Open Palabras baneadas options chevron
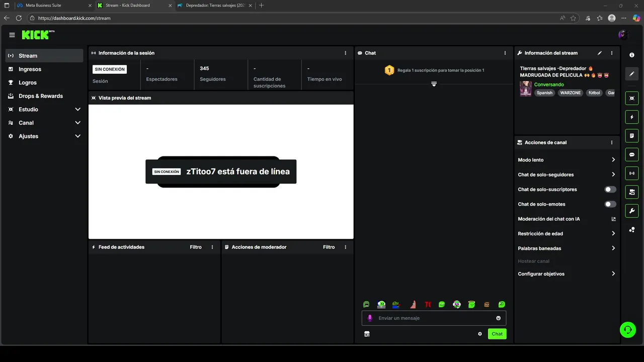Image resolution: width=644 pixels, height=362 pixels. click(x=613, y=248)
